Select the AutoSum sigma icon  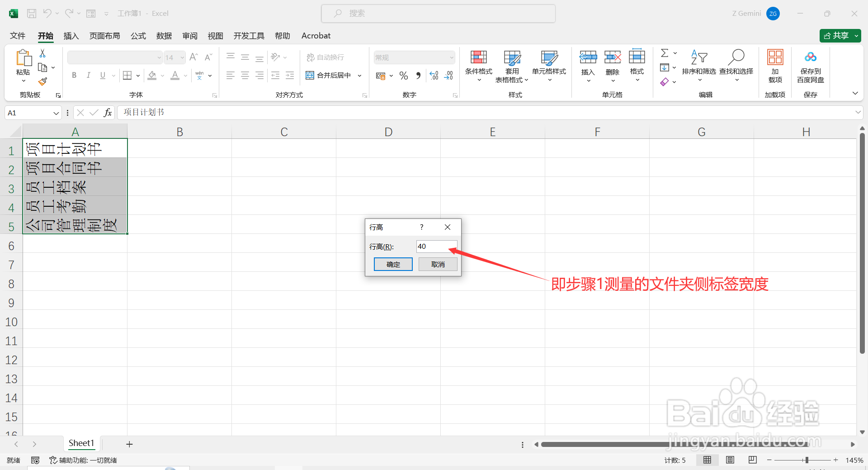pos(665,52)
